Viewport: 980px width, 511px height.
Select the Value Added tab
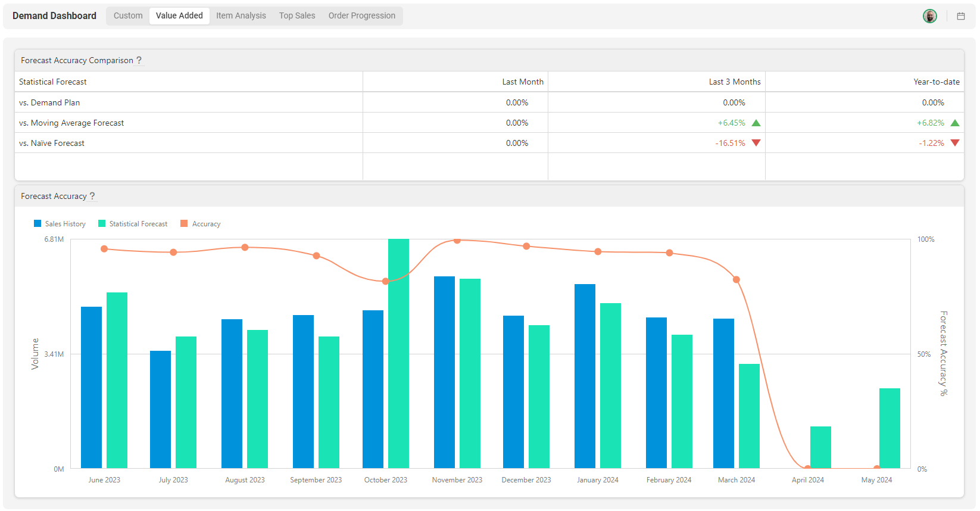(179, 15)
